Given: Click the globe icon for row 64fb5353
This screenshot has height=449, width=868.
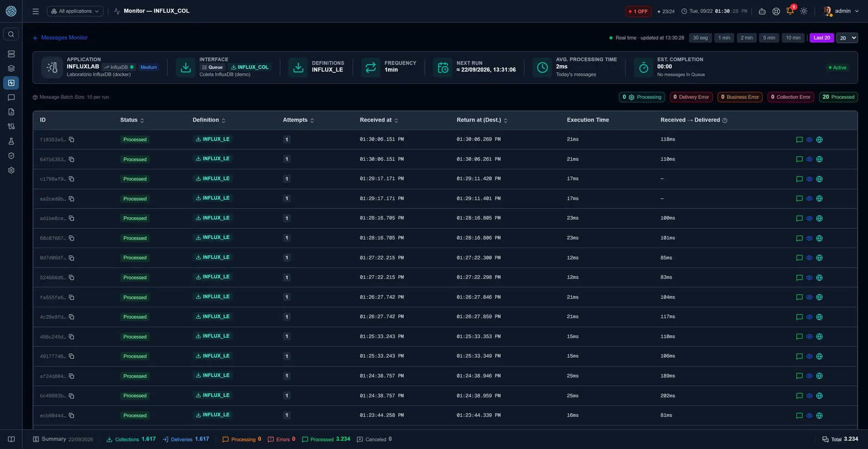Looking at the screenshot, I should (819, 160).
